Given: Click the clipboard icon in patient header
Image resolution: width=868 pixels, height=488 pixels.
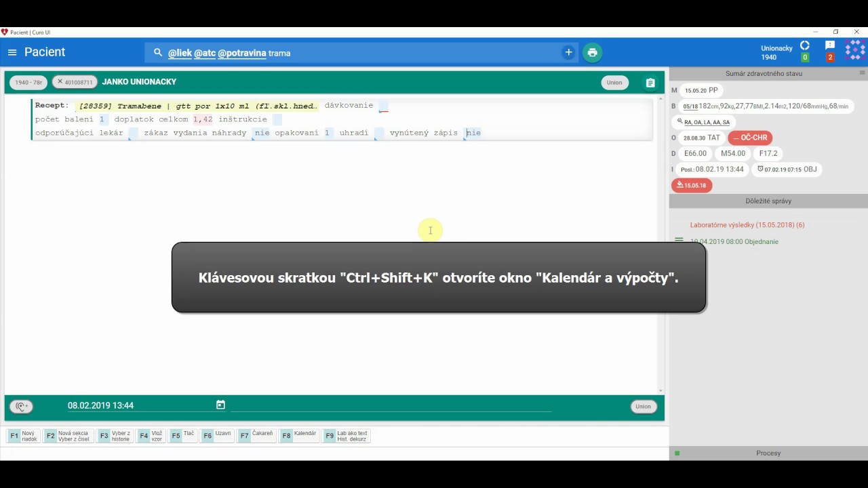Looking at the screenshot, I should coord(650,83).
